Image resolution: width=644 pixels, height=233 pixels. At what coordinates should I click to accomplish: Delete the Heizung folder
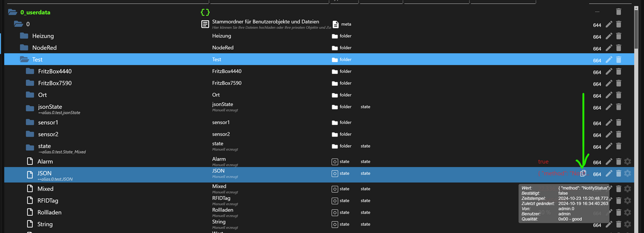tap(618, 36)
